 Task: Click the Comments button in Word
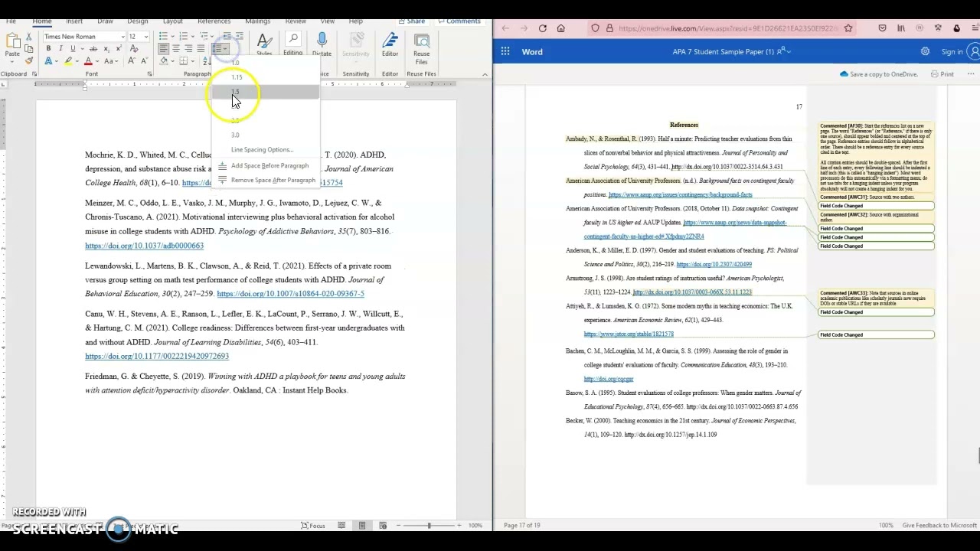[459, 21]
